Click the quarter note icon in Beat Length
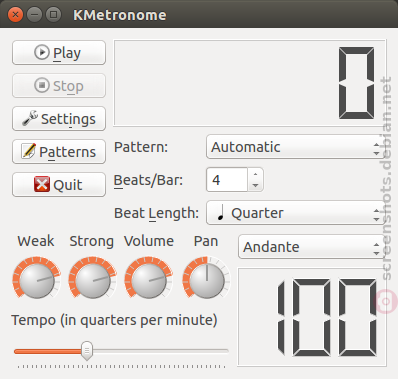The height and width of the screenshot is (379, 398). pyautogui.click(x=220, y=213)
